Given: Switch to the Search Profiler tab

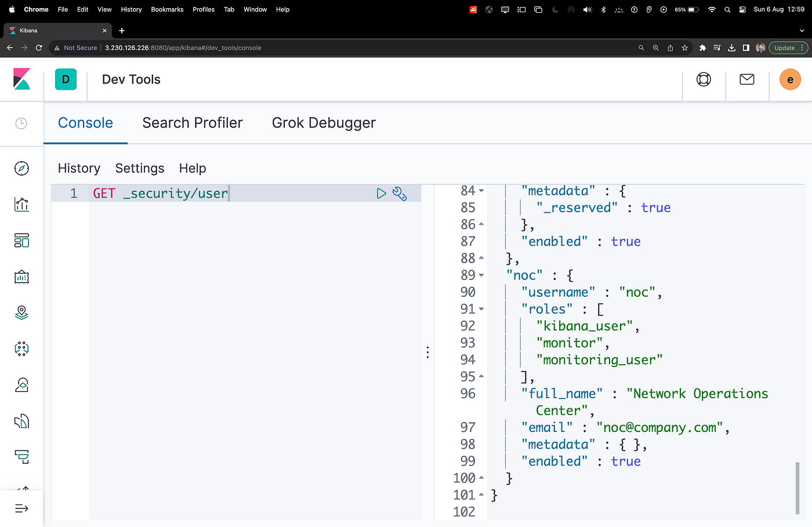Looking at the screenshot, I should coord(193,123).
